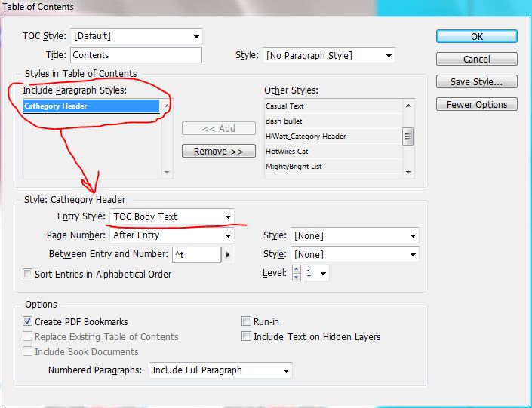
Task: Click in the Title text field
Action: point(136,55)
